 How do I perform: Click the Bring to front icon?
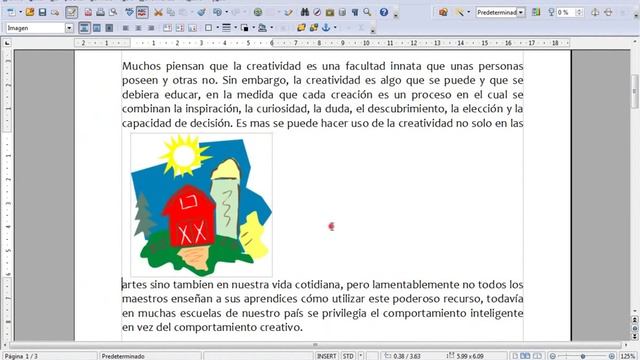coord(301,28)
